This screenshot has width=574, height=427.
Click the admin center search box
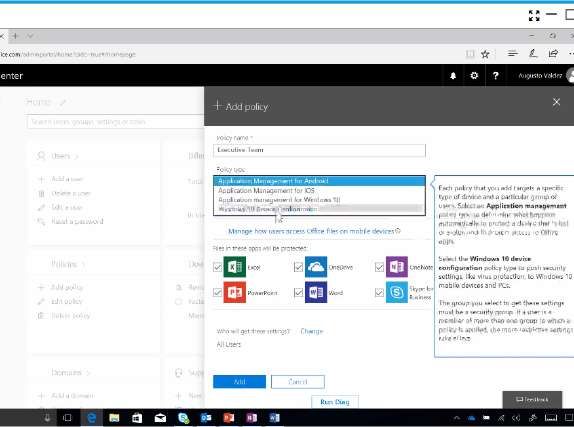coord(115,122)
